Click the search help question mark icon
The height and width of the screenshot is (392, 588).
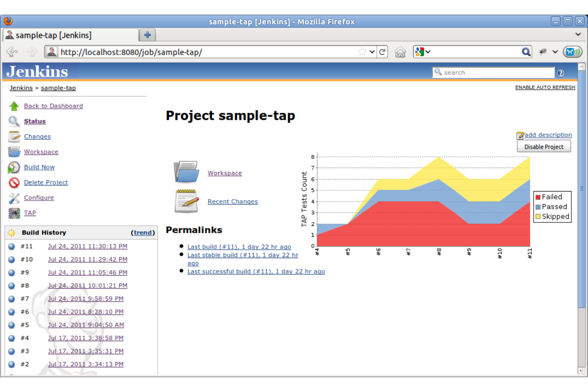pyautogui.click(x=561, y=73)
